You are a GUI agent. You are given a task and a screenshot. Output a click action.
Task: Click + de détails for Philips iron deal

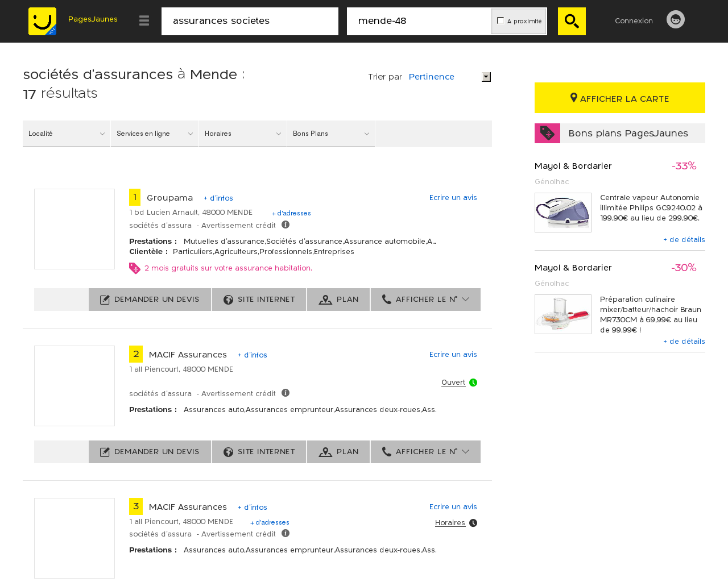684,240
